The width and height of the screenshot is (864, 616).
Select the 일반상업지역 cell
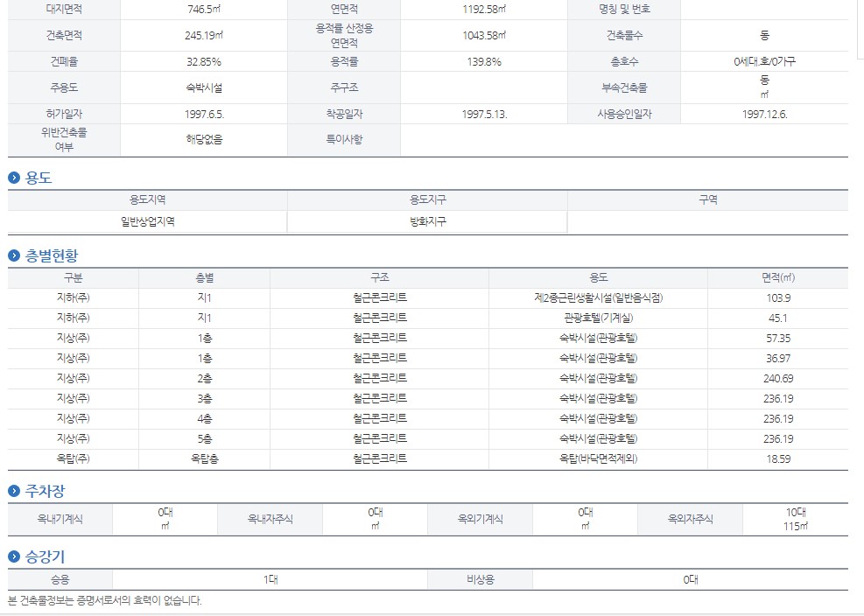[147, 222]
